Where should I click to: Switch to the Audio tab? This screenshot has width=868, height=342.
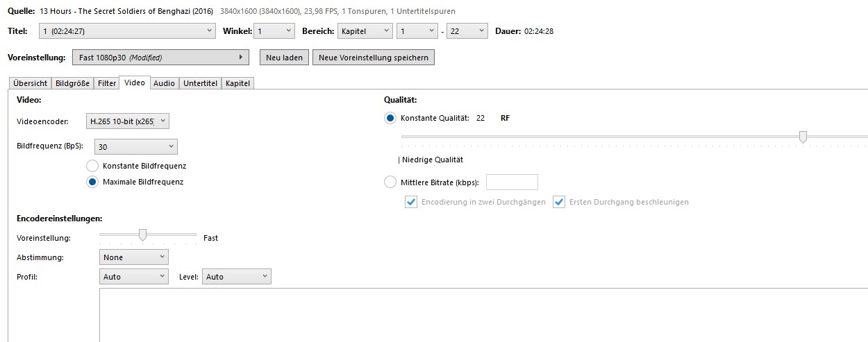click(164, 83)
